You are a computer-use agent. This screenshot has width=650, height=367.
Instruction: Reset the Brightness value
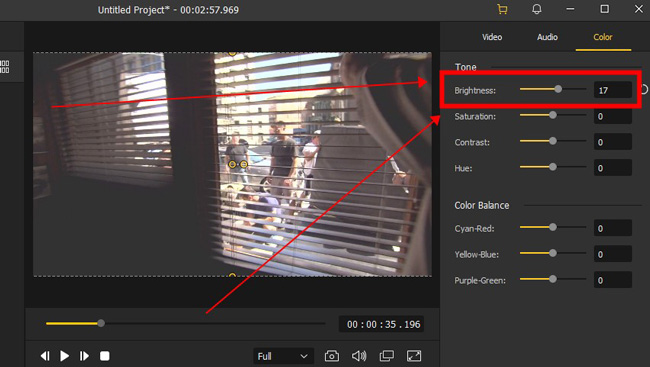click(645, 90)
